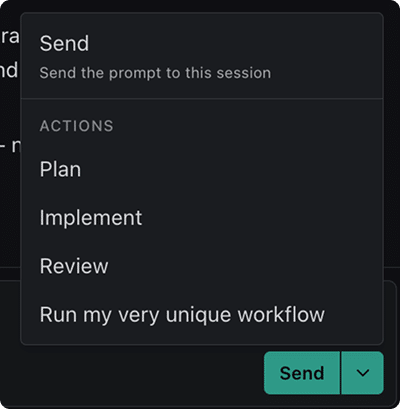Pick Plan under the ACTIONS heading
400x409 pixels.
[x=202, y=169]
